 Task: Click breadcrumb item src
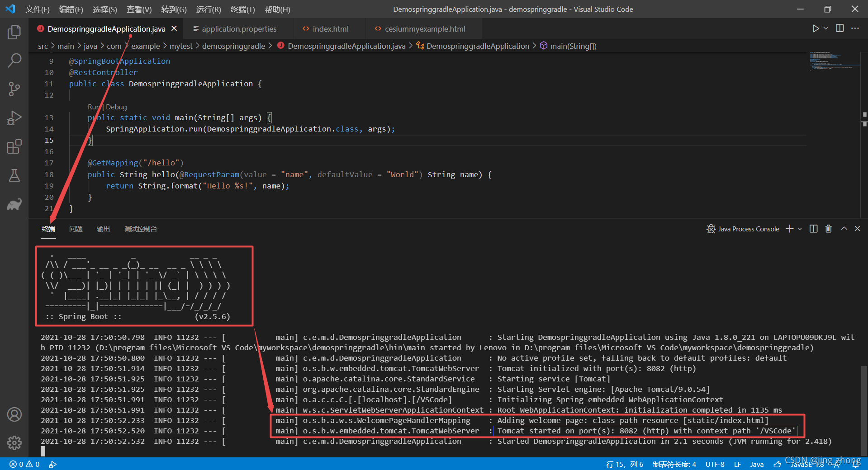click(x=43, y=46)
